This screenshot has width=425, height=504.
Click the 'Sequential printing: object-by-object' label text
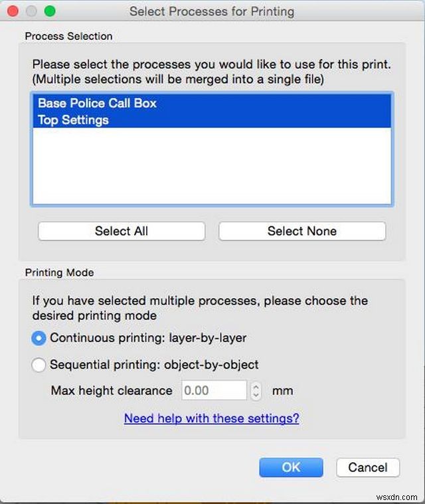[x=154, y=365]
